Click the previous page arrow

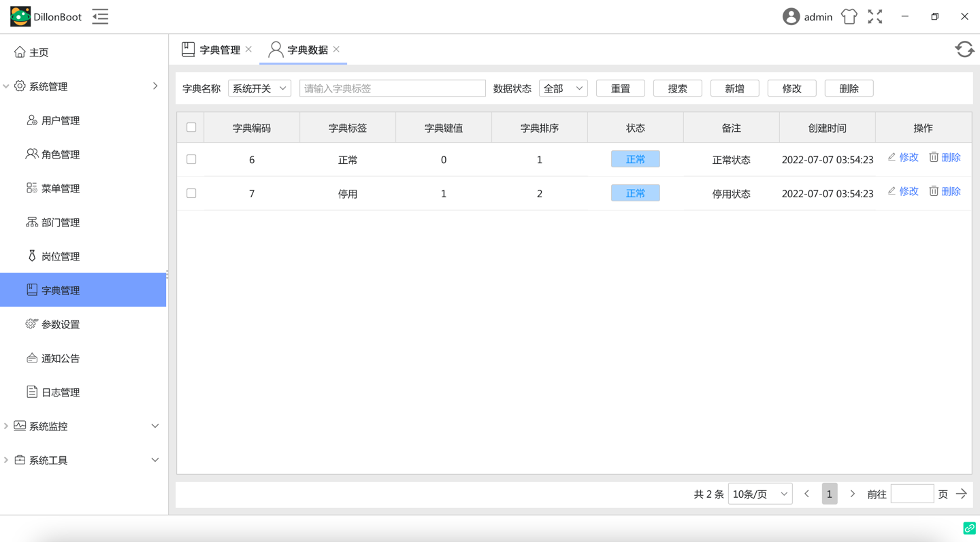click(807, 494)
